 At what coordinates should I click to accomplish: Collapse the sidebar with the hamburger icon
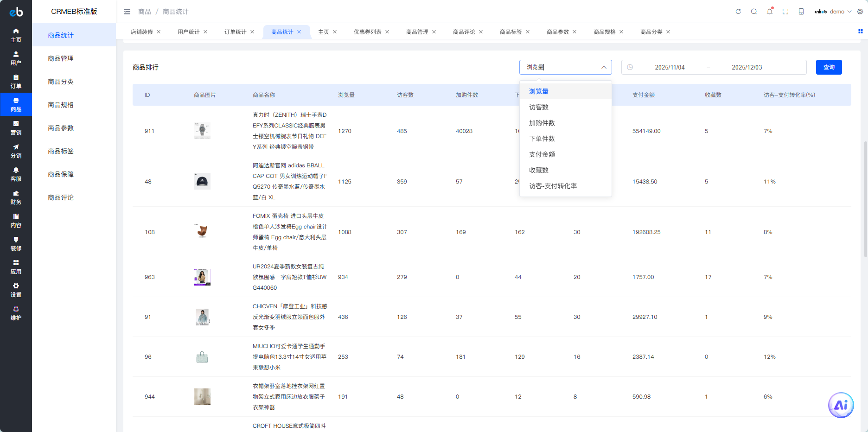(127, 11)
